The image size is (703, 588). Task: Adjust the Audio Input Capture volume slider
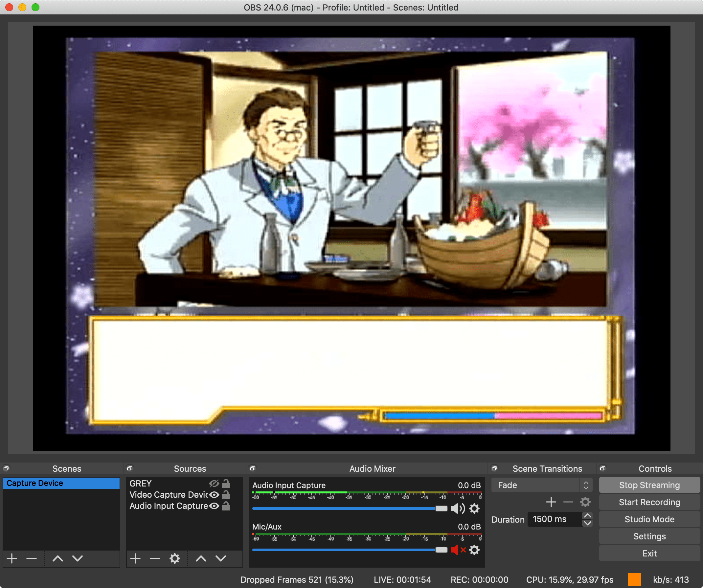tap(441, 509)
